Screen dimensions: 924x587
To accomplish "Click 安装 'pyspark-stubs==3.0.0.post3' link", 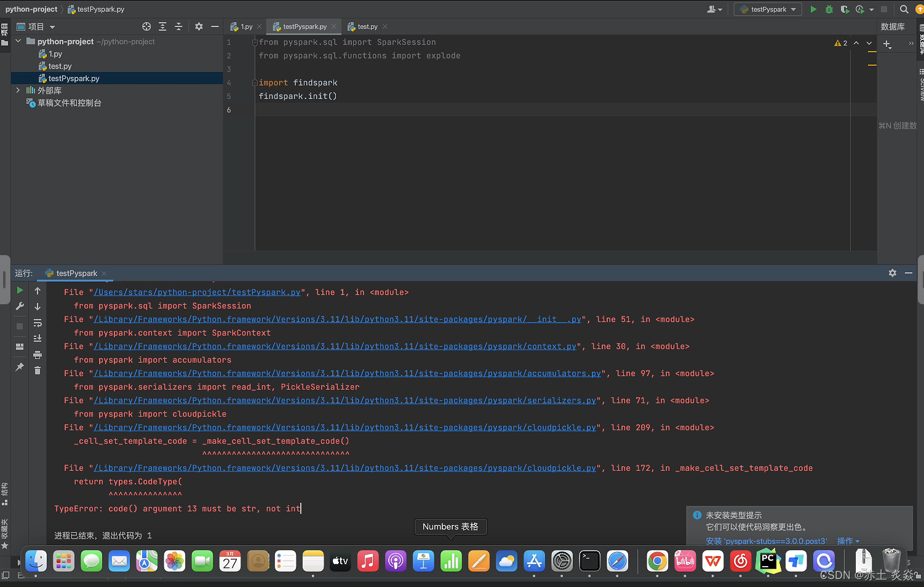I will pos(767,541).
